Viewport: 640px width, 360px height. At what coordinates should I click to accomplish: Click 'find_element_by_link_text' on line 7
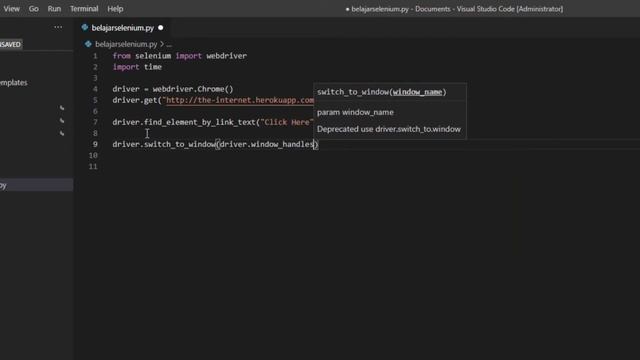pos(200,122)
